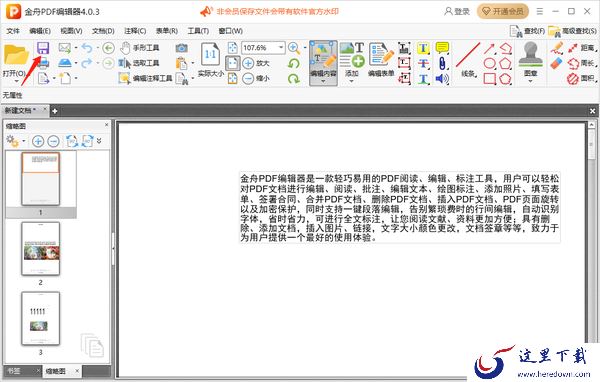This screenshot has width=600, height=382.
Task: Select the red pentagon polygon tool
Action: 505,64
